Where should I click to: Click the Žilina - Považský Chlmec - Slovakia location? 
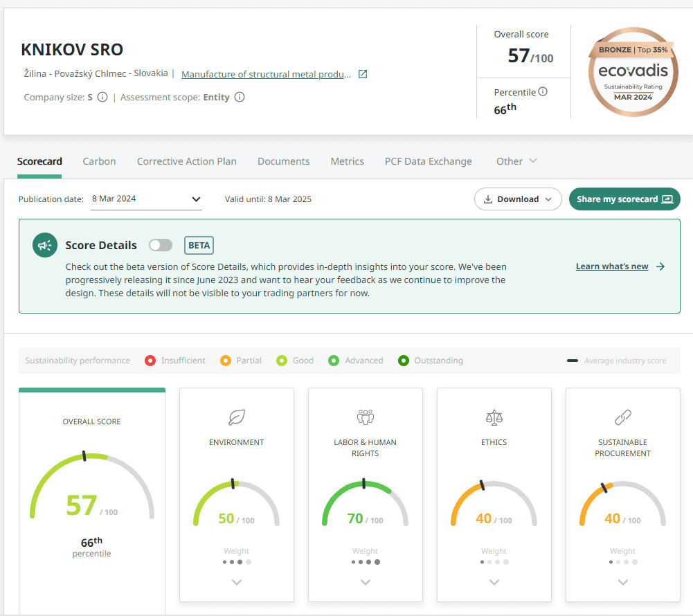pyautogui.click(x=96, y=73)
